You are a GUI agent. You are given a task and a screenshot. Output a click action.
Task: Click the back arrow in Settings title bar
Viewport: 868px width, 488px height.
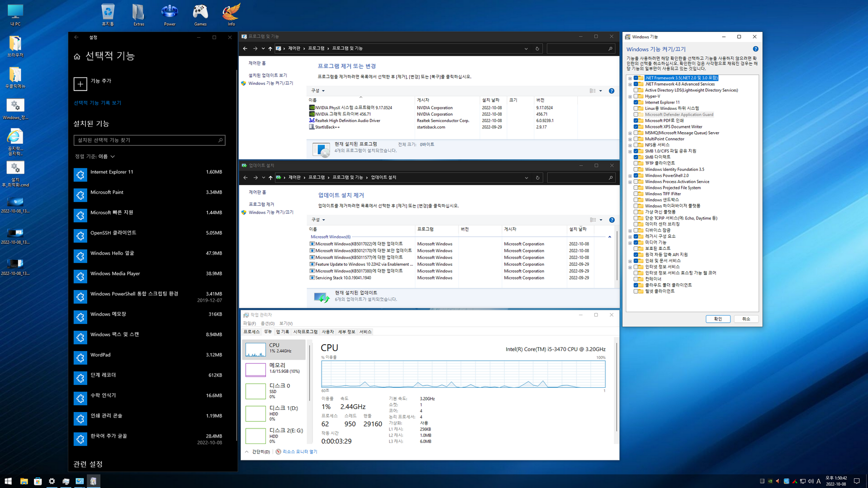(x=77, y=37)
